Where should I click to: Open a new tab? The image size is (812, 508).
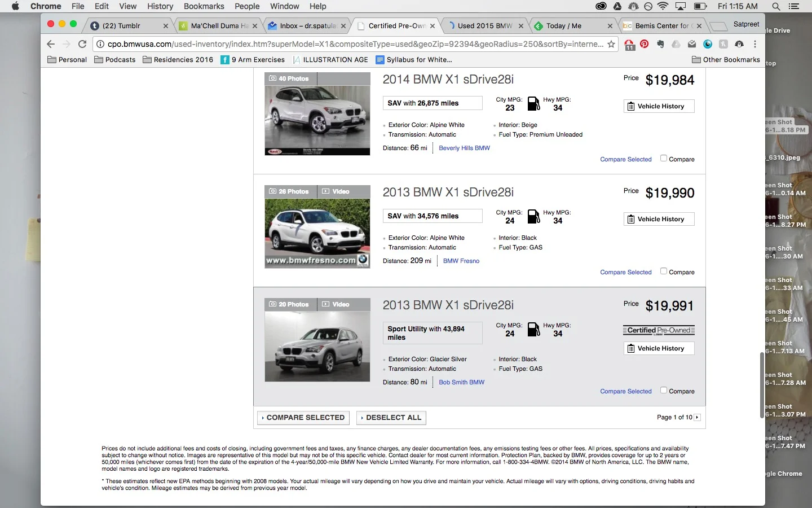pos(718,27)
